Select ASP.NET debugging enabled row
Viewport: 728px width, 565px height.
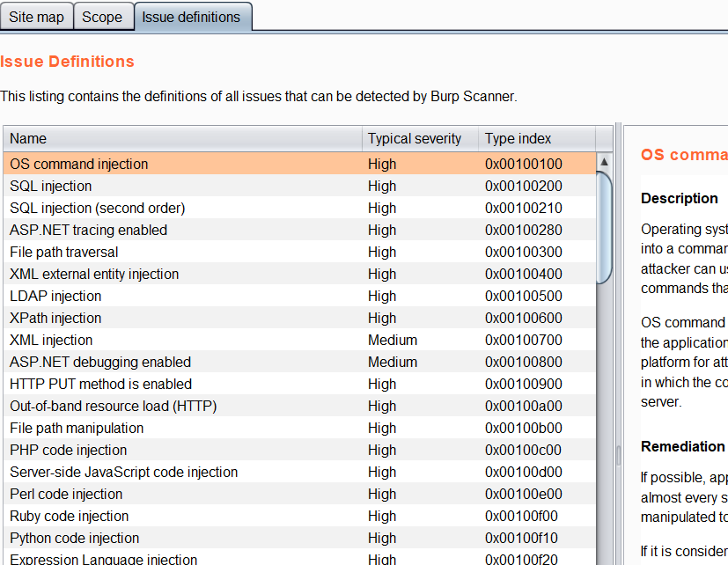click(299, 362)
